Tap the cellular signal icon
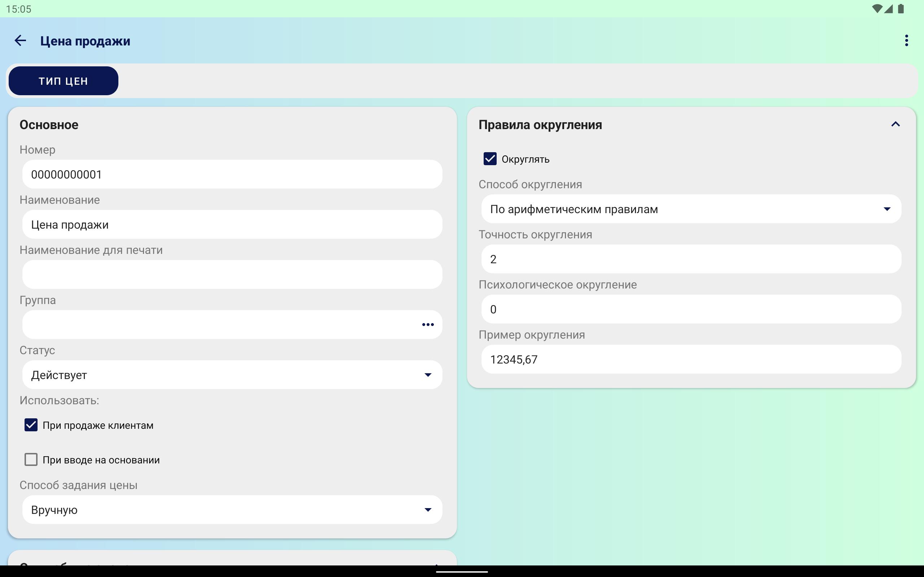This screenshot has height=577, width=924. pyautogui.click(x=889, y=9)
